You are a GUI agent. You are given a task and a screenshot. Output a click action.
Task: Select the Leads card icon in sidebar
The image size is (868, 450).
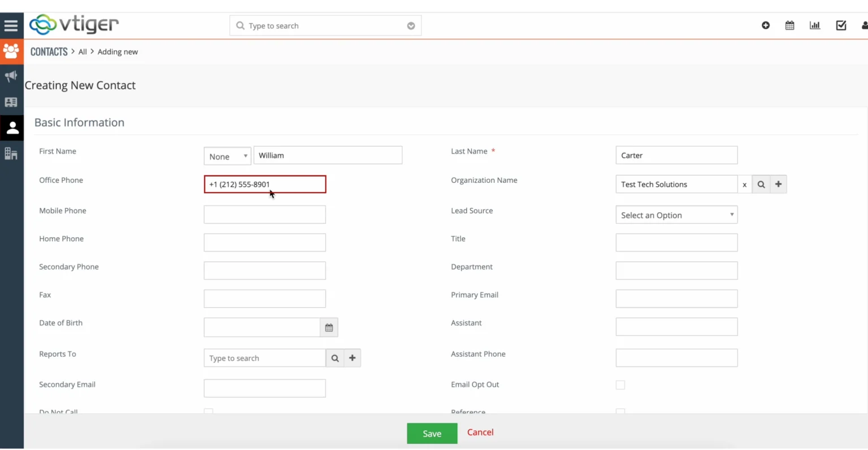(x=11, y=102)
